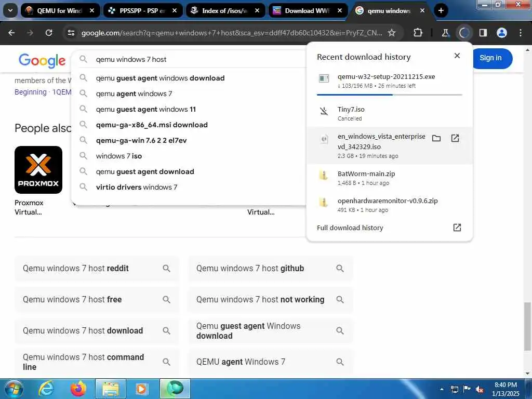Screen dimensions: 532x399
Task: Search Qemu windows 7 host download
Action: [97, 331]
